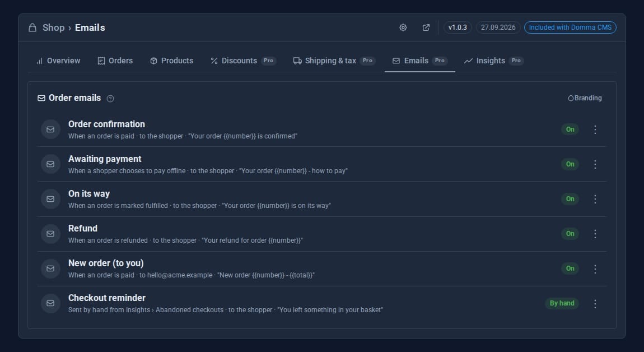644x352 pixels.
Task: Click the "Your refund for order {{number}}" description
Action: [252, 240]
